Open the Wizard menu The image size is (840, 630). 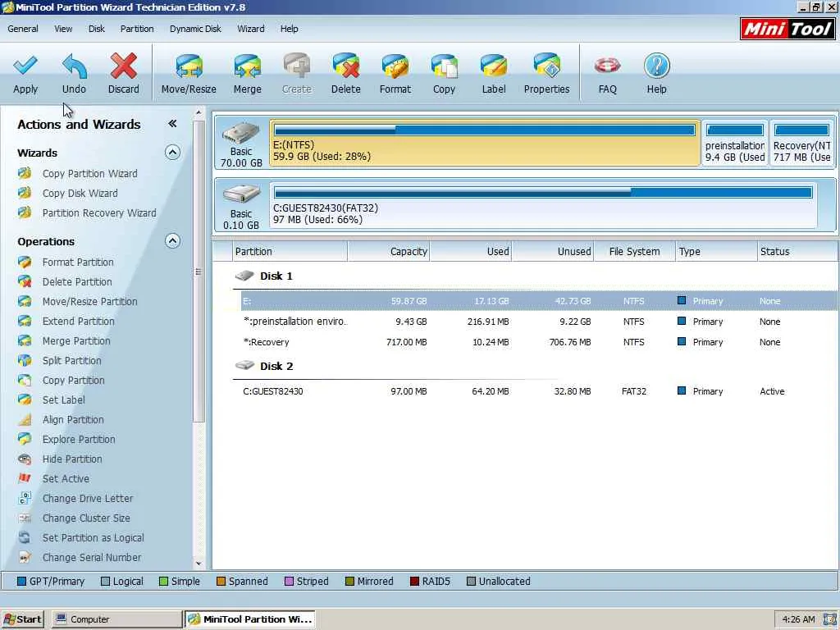pos(251,29)
